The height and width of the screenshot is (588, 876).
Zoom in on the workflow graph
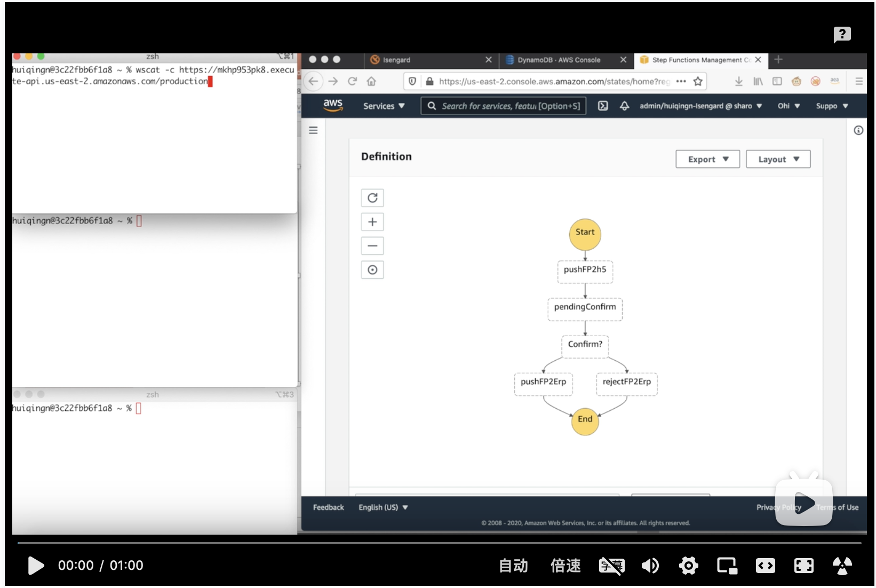372,222
